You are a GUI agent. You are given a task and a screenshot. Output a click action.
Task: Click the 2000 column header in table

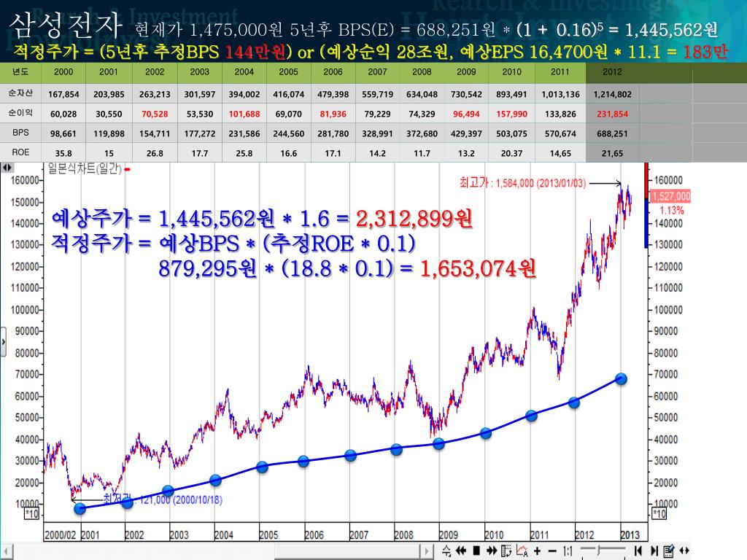[x=63, y=72]
